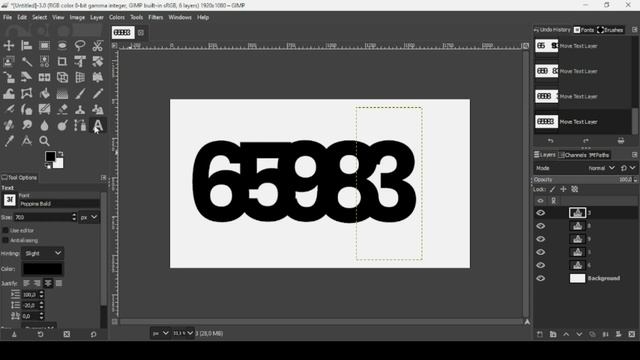Open the blend mode group switcher chevron
Image resolution: width=640 pixels, height=360 pixels.
[x=632, y=168]
